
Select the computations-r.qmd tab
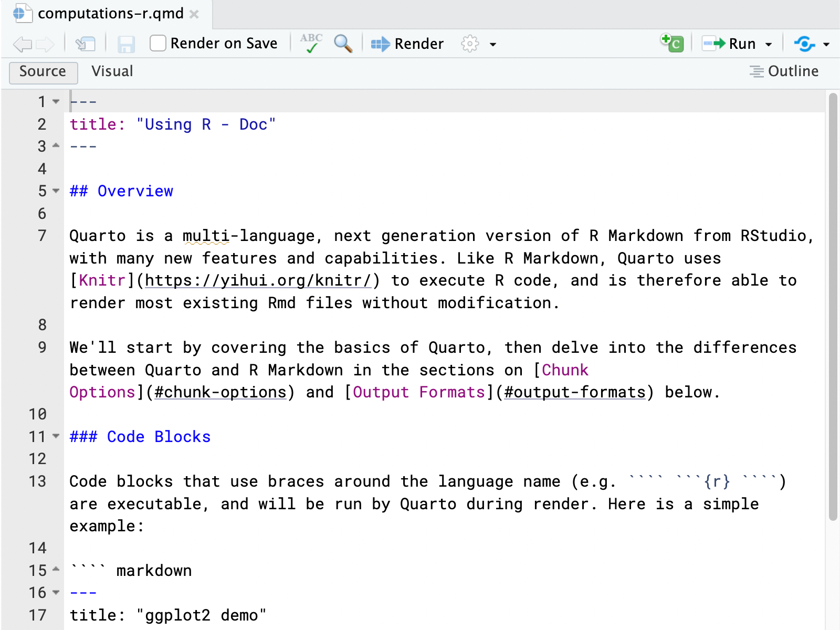102,14
